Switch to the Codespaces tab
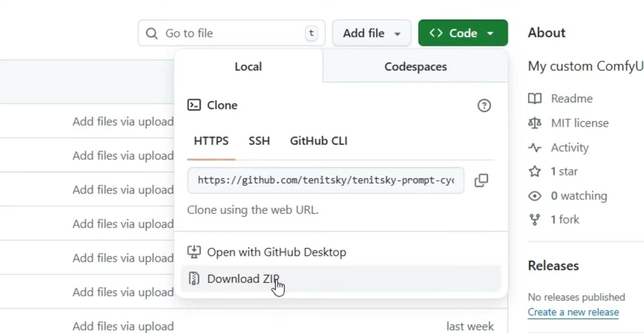 click(416, 66)
